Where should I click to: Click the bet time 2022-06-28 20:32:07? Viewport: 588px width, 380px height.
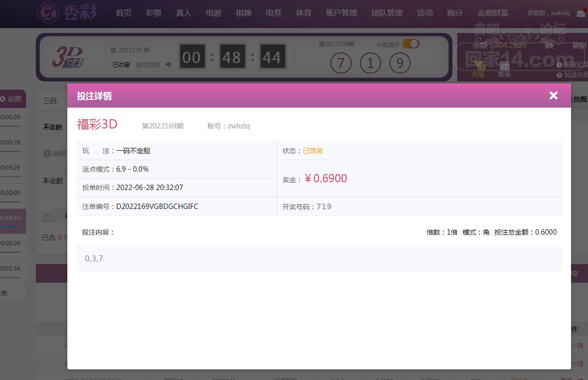(x=150, y=188)
